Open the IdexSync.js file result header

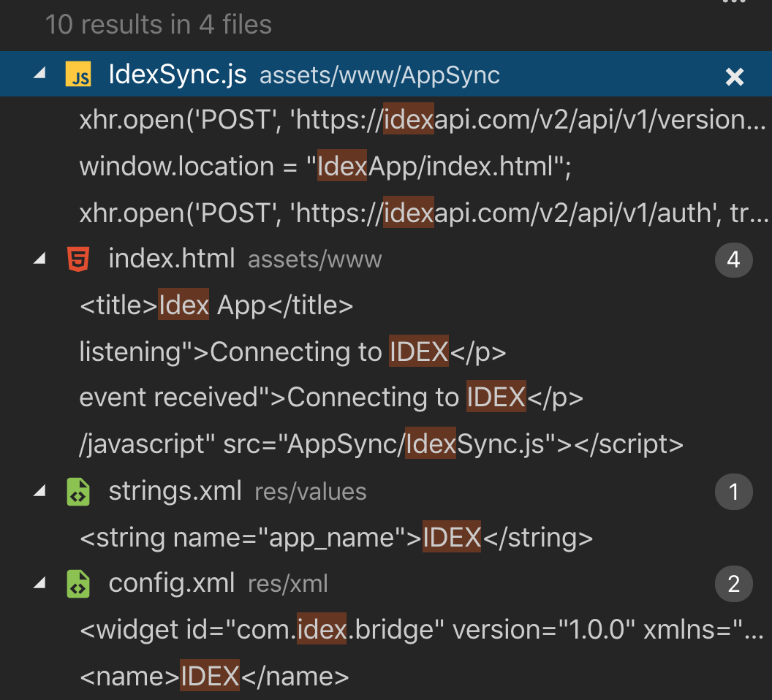pos(177,75)
